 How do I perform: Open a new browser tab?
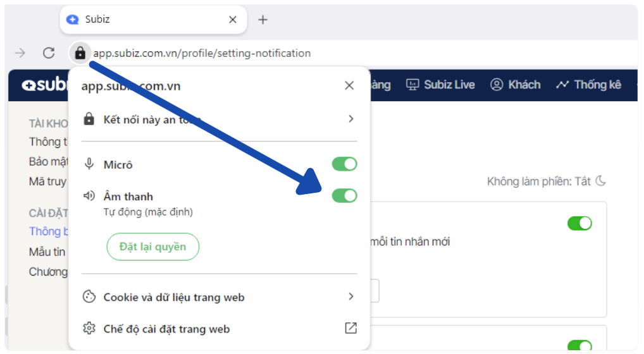coord(263,20)
